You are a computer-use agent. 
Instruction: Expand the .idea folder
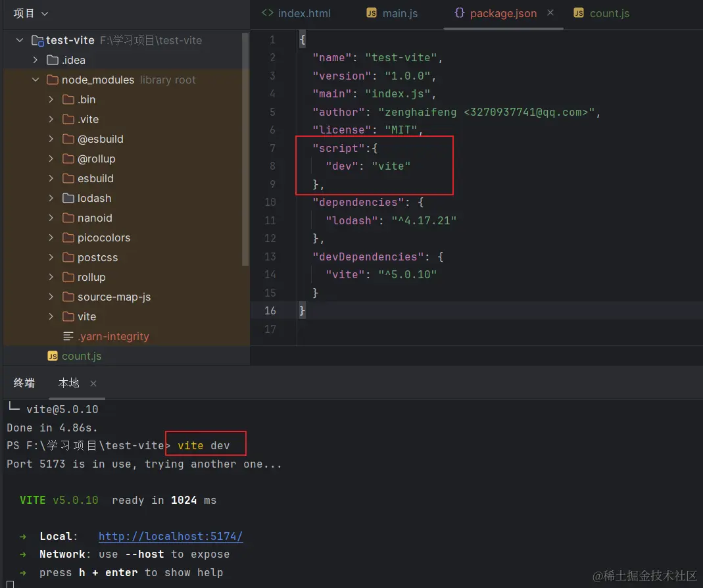coord(36,60)
